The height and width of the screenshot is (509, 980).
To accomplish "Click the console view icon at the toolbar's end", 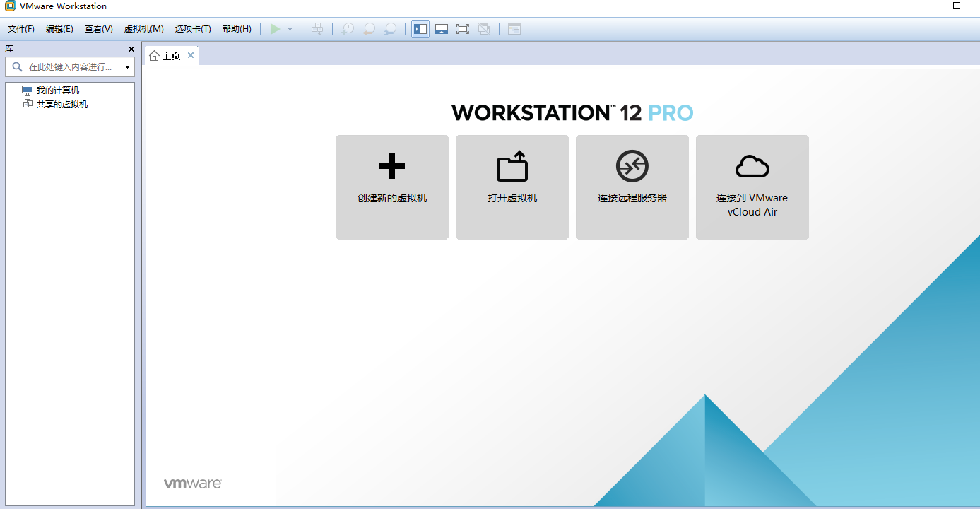I will 514,29.
